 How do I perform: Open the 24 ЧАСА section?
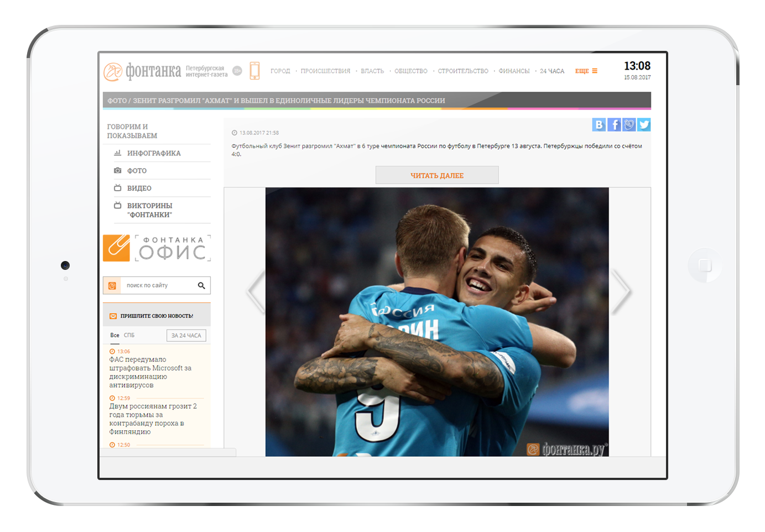tap(552, 71)
